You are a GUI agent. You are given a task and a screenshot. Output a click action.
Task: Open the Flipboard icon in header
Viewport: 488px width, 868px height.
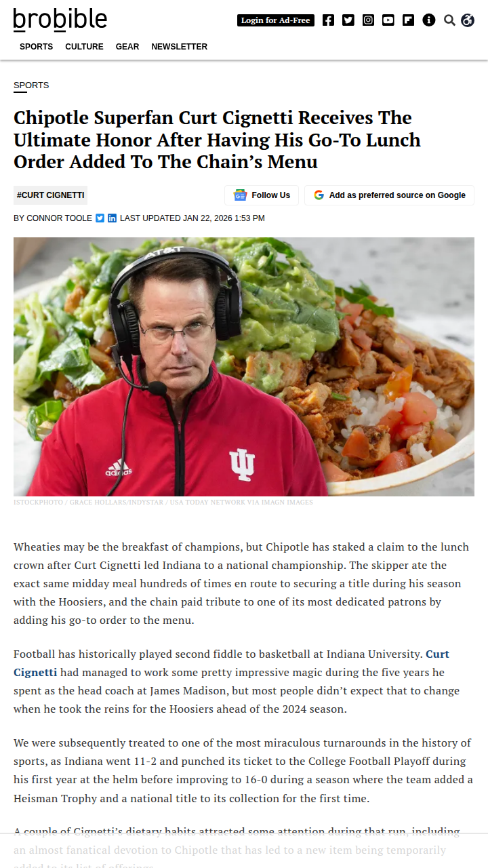point(408,20)
